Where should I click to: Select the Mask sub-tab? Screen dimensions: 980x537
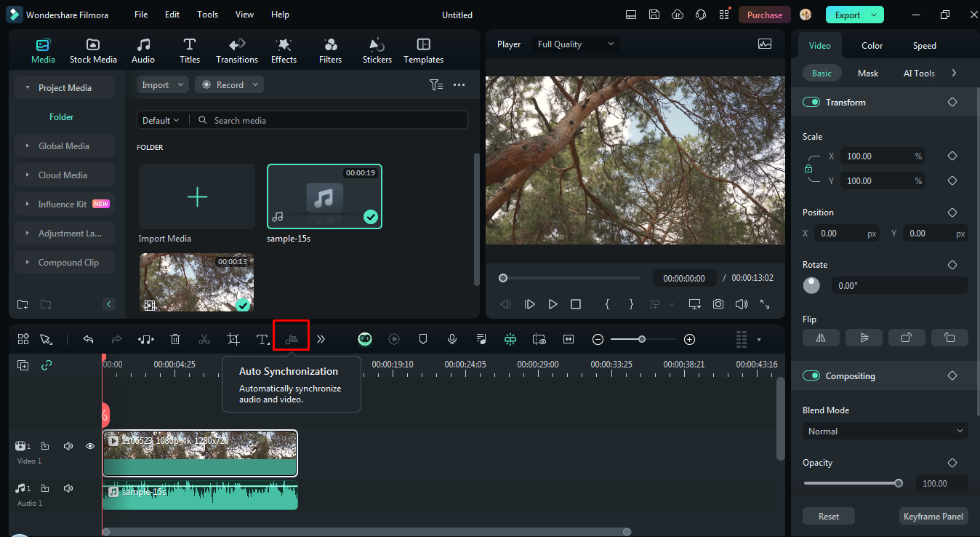click(x=868, y=73)
